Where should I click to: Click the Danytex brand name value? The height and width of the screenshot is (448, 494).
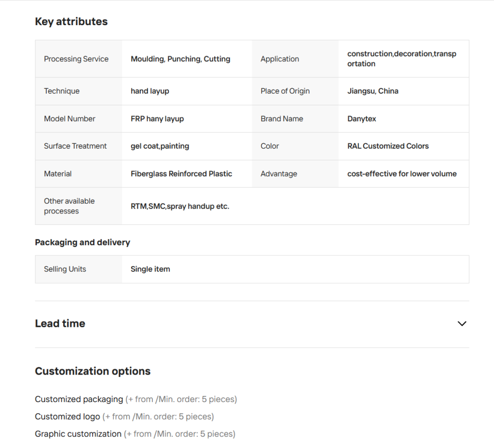(x=362, y=119)
